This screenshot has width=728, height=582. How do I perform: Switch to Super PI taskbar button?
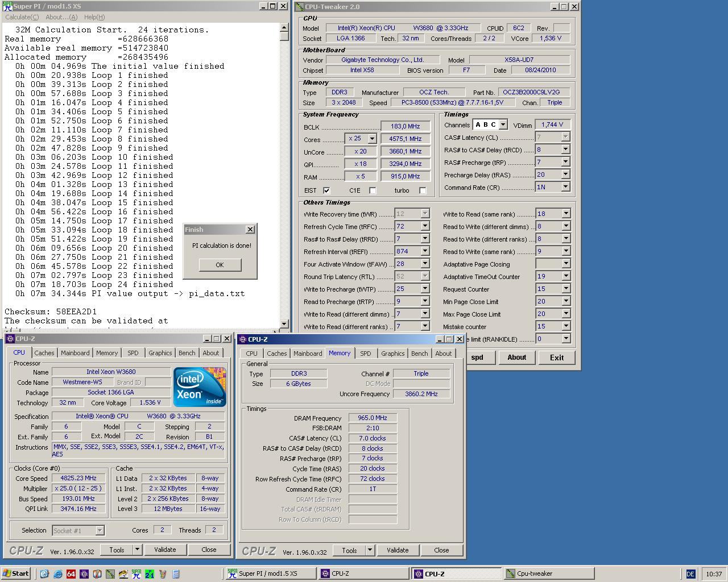[270, 573]
